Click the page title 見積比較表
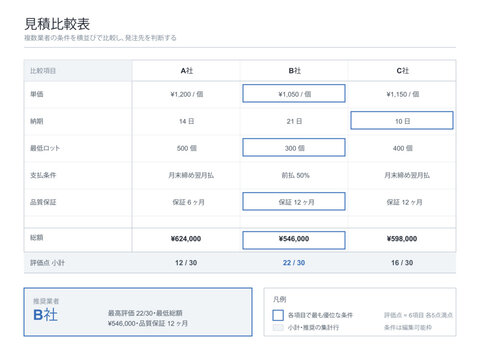 tap(57, 24)
